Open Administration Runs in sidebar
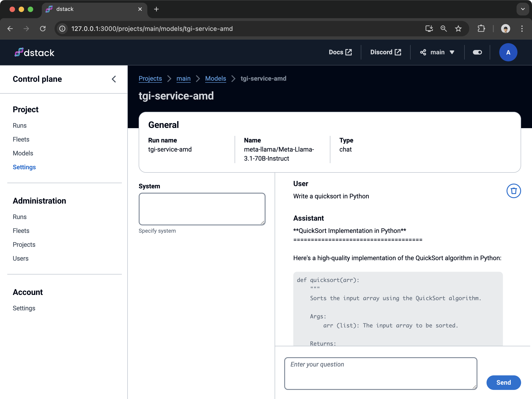The width and height of the screenshot is (532, 399). [x=20, y=217]
